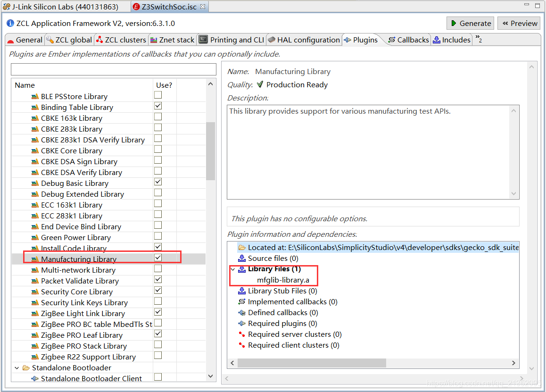
Task: Open the Includes tab
Action: coord(452,40)
